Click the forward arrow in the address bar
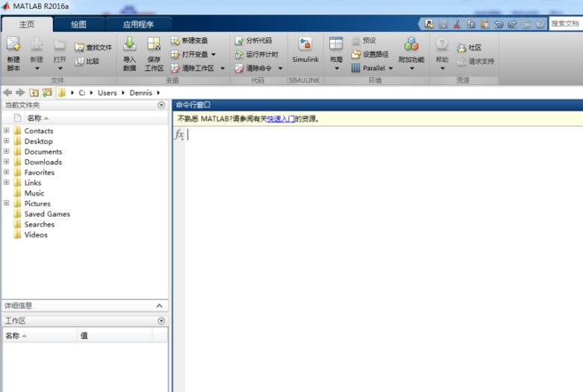 20,93
